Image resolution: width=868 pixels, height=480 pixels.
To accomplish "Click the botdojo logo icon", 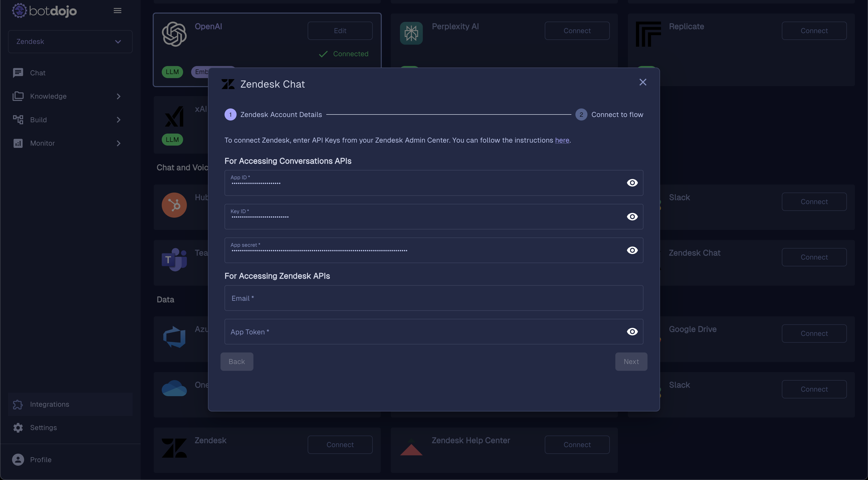I will click(19, 11).
